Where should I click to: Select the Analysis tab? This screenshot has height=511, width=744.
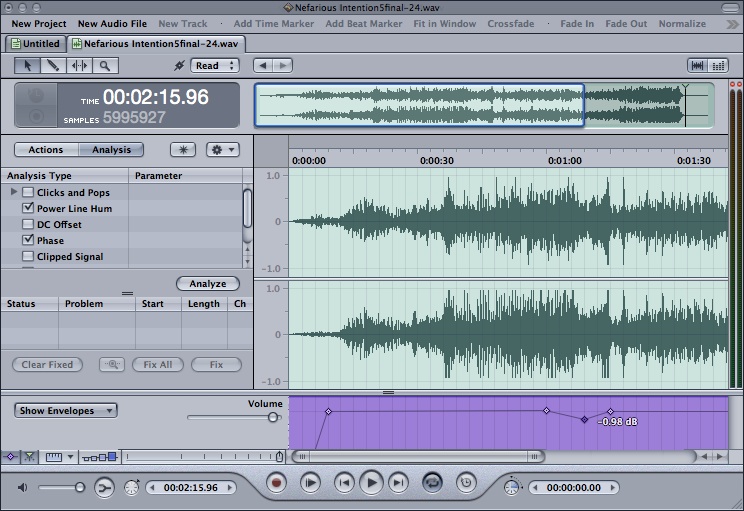(x=111, y=150)
